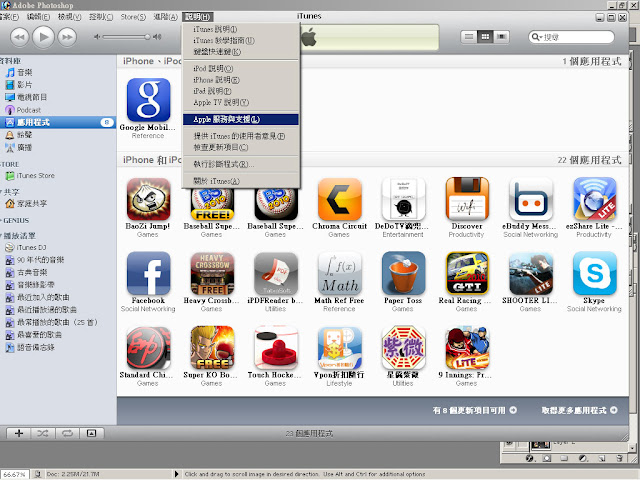Open the 控制(C) menu

pyautogui.click(x=101, y=17)
